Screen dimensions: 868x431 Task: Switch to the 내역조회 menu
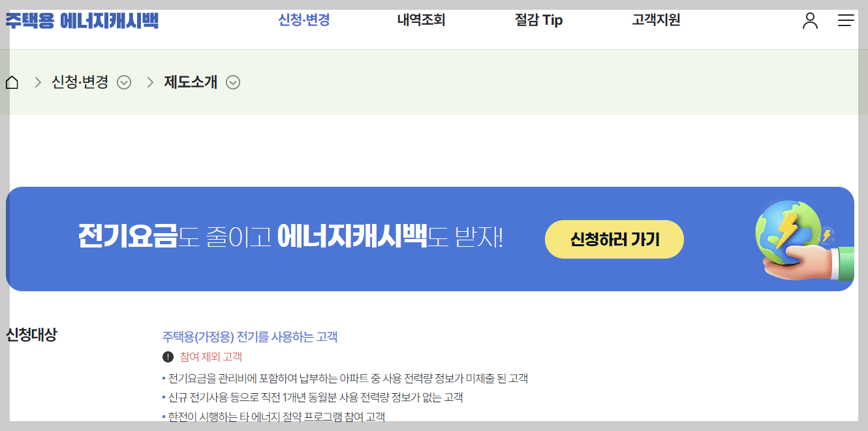(420, 20)
